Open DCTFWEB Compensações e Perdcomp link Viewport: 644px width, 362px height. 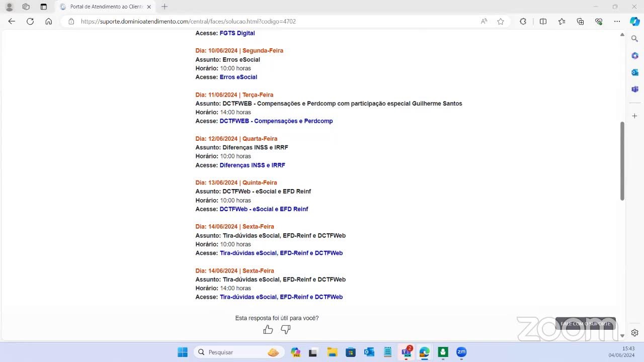(276, 121)
